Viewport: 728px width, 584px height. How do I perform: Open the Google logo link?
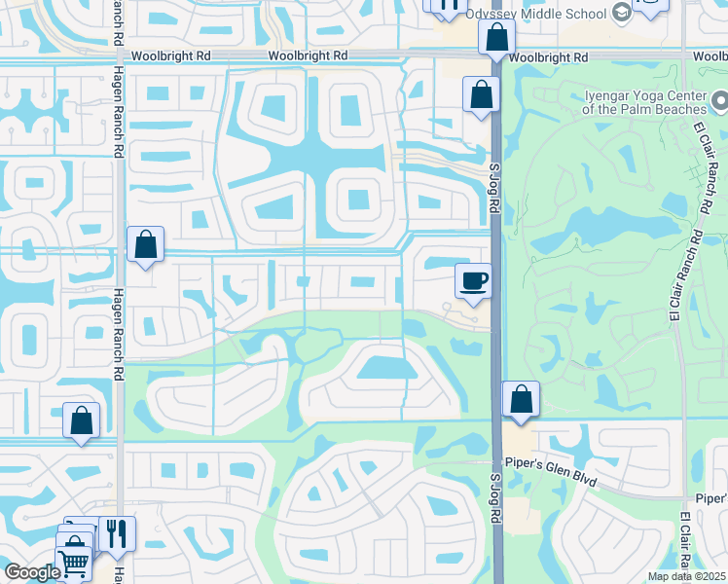pos(31,572)
